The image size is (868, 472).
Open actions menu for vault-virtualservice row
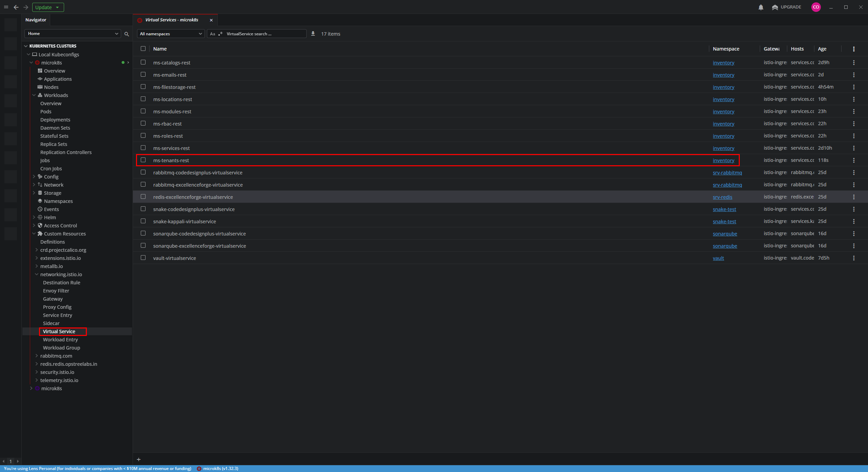pyautogui.click(x=854, y=258)
